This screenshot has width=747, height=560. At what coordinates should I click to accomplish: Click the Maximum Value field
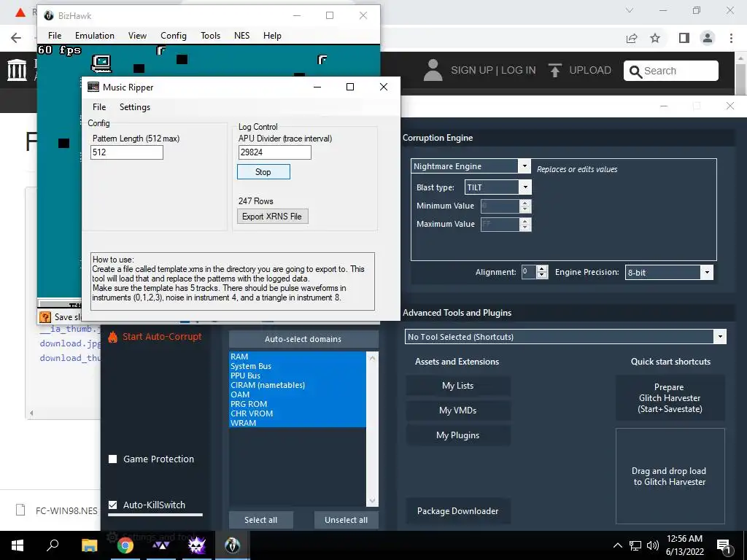[x=500, y=225]
